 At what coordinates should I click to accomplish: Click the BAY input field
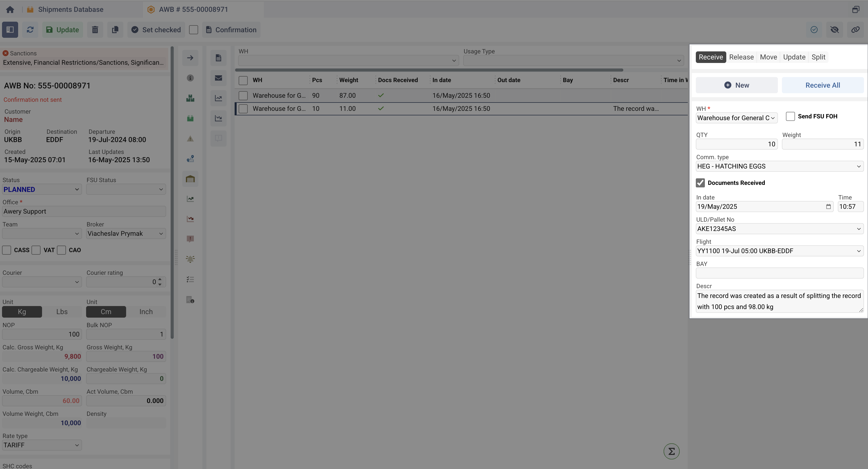(779, 273)
